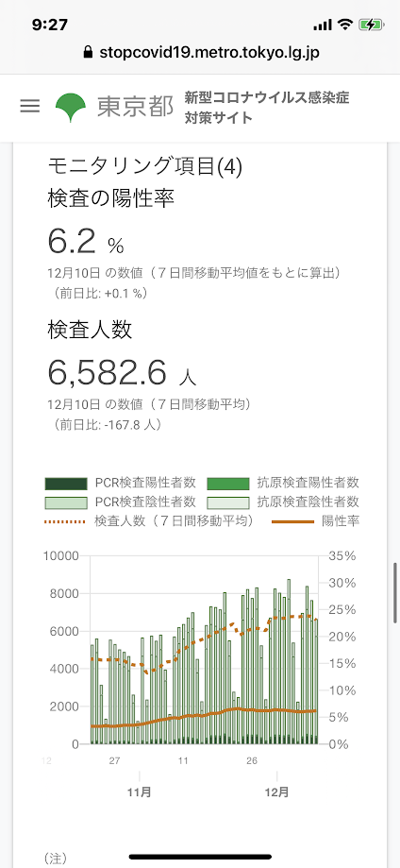Open the hamburger navigation menu
Viewport: 400px width, 868px height.
30,107
